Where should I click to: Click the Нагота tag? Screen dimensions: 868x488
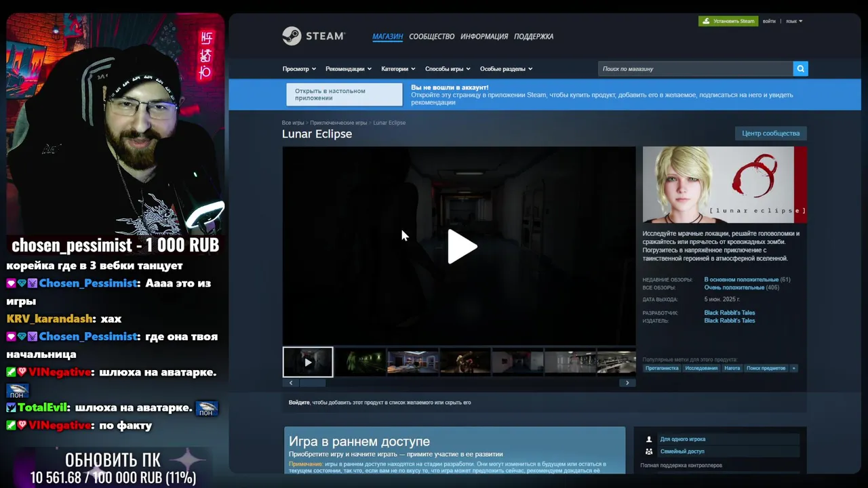point(732,368)
